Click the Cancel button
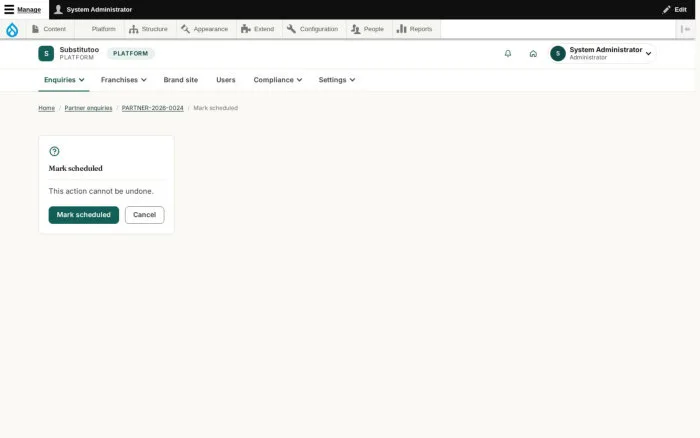Screen dimensions: 700x438 [145, 215]
